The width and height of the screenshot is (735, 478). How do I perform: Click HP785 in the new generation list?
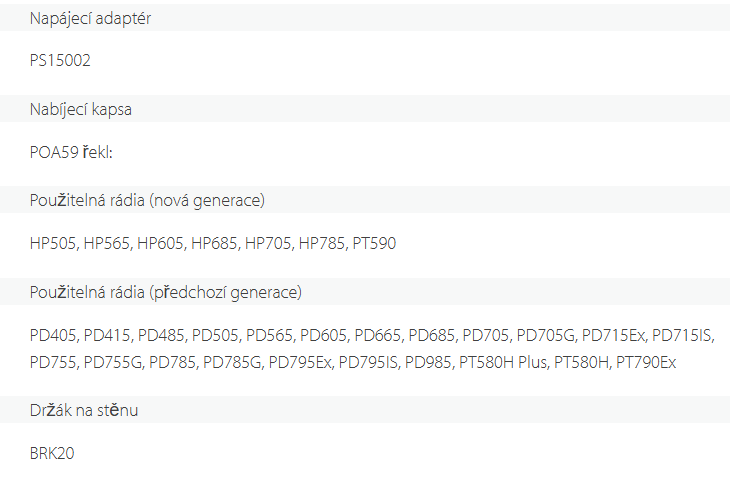click(323, 243)
